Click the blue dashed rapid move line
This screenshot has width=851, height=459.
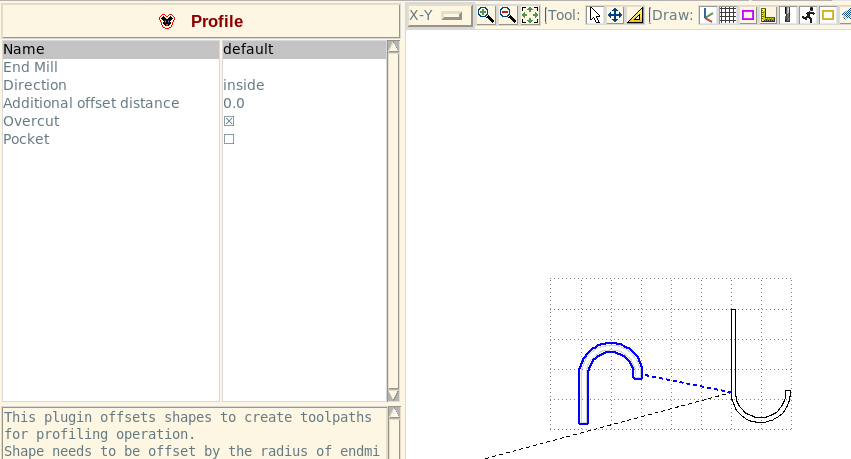[x=687, y=383]
